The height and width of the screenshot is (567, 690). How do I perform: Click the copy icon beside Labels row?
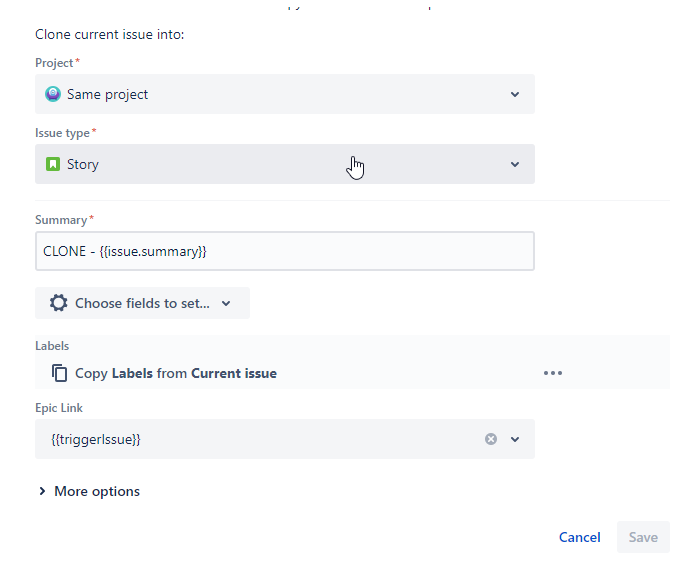(x=59, y=373)
